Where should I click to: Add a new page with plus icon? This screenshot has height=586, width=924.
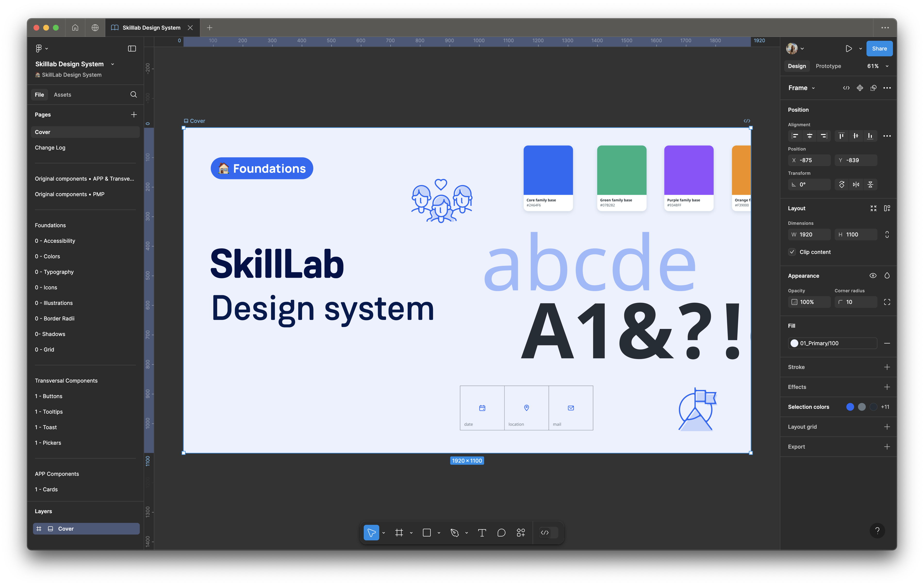pyautogui.click(x=133, y=114)
